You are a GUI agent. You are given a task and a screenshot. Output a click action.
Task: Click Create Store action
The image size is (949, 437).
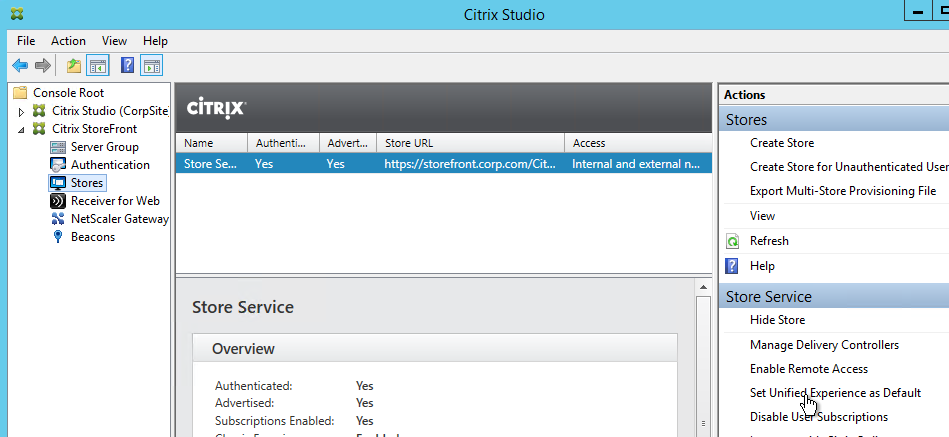pos(782,143)
